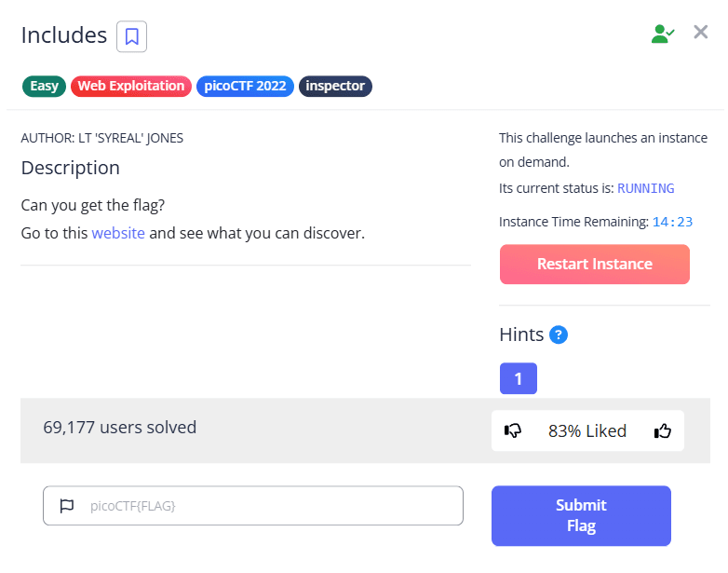Bookmark the Includes challenge

(131, 36)
